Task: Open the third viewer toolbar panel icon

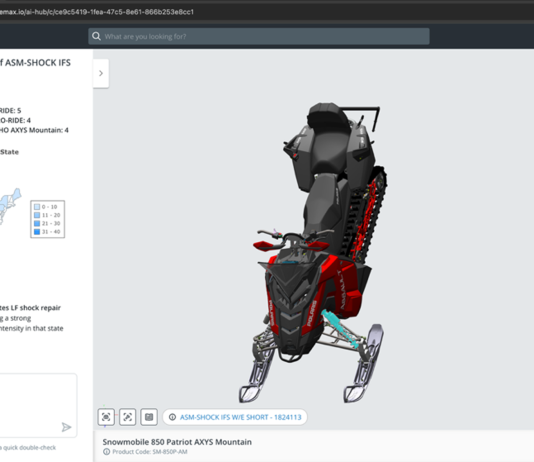Action: (149, 417)
